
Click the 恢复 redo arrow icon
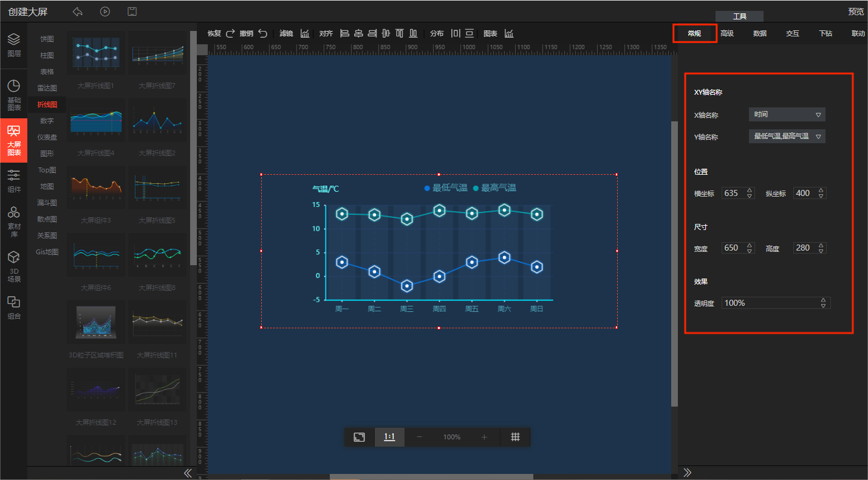click(230, 33)
